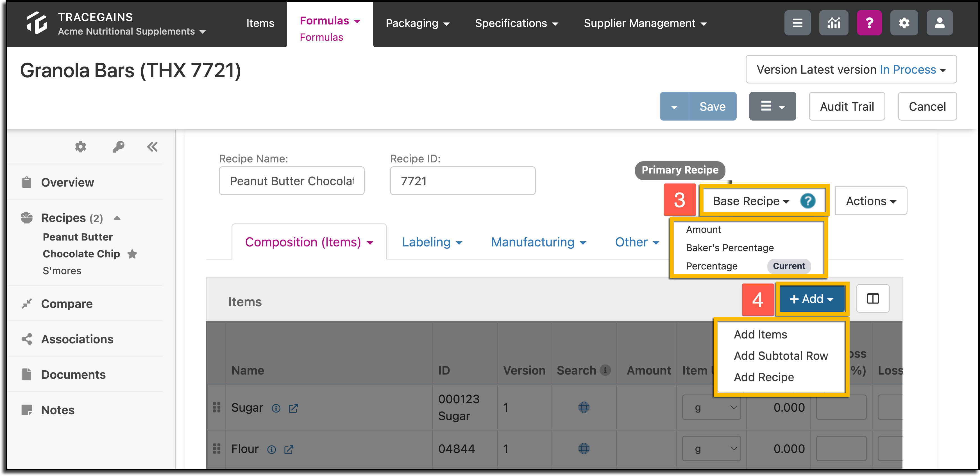Open the unit dropdown in the Flour row
Screen dimensions: 980x476
tap(711, 449)
